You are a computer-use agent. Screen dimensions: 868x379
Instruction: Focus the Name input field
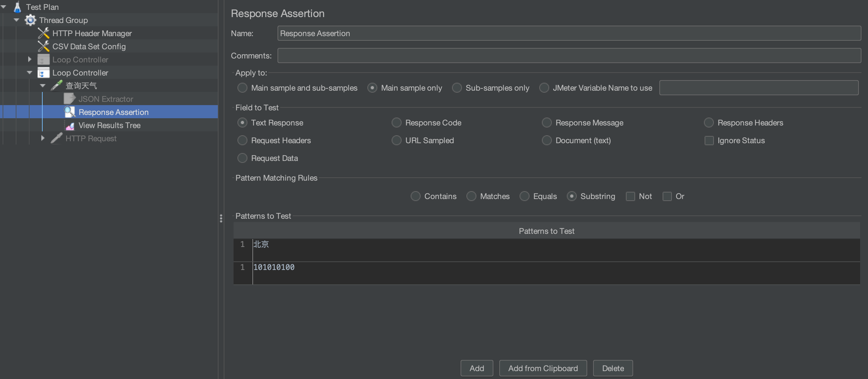click(569, 33)
